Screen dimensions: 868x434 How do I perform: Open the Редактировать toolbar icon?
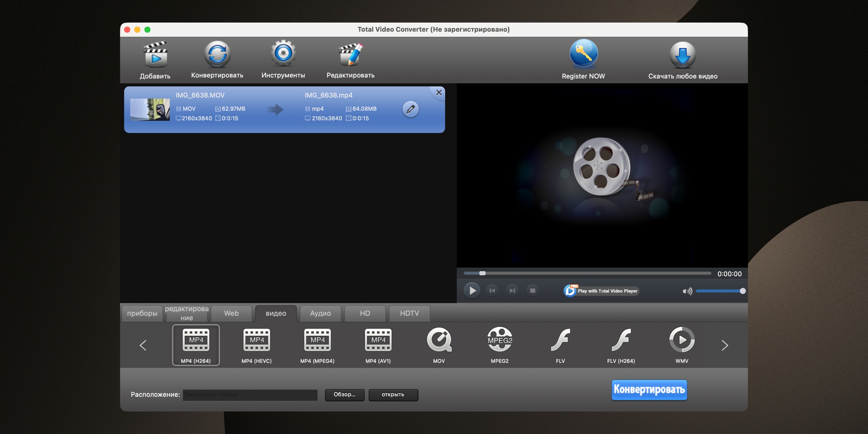coord(351,54)
